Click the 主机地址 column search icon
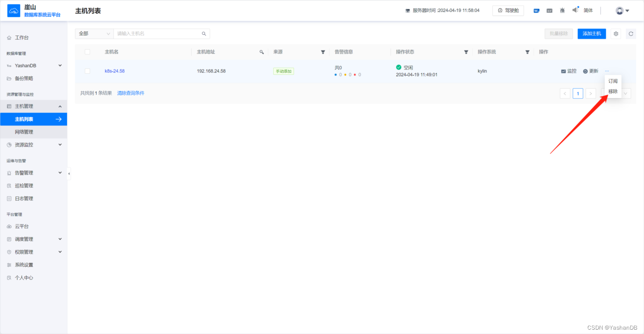Viewport: 644px width, 334px height. click(x=261, y=52)
